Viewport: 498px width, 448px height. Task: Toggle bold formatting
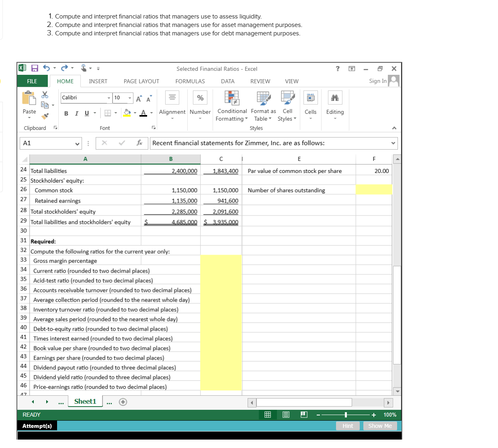tap(66, 113)
